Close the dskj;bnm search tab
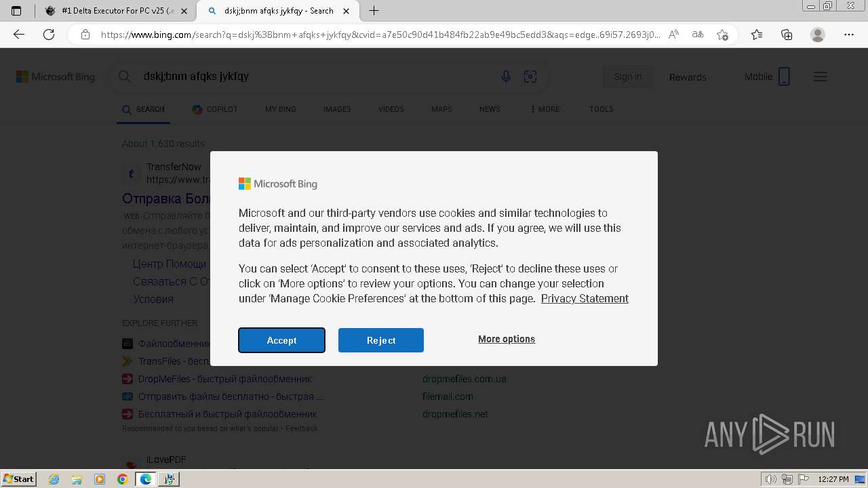The image size is (868, 488). [347, 11]
